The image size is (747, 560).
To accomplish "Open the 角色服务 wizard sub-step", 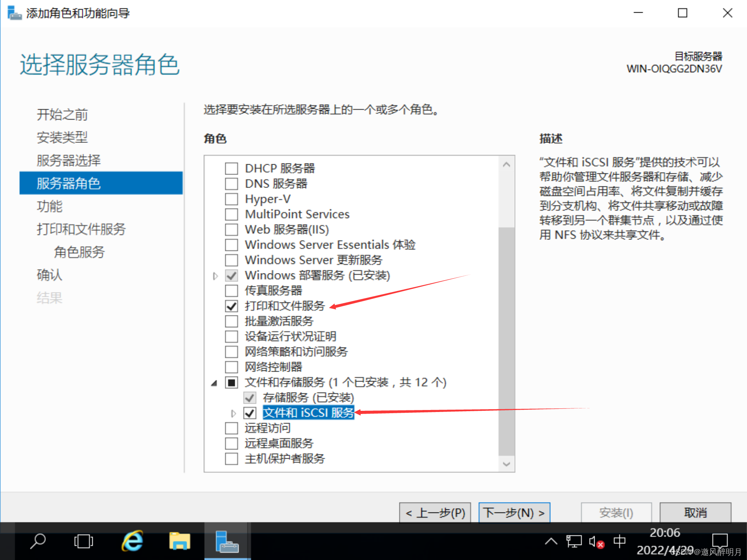I will [x=79, y=252].
